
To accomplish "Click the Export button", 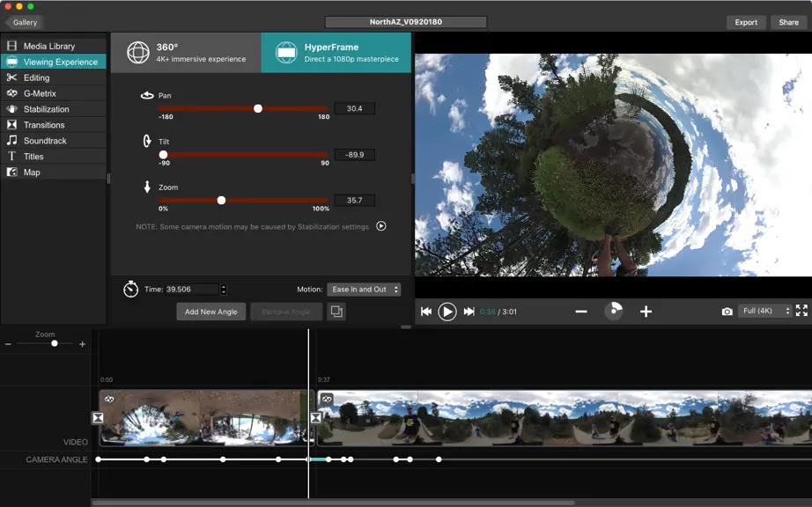I will 746,22.
